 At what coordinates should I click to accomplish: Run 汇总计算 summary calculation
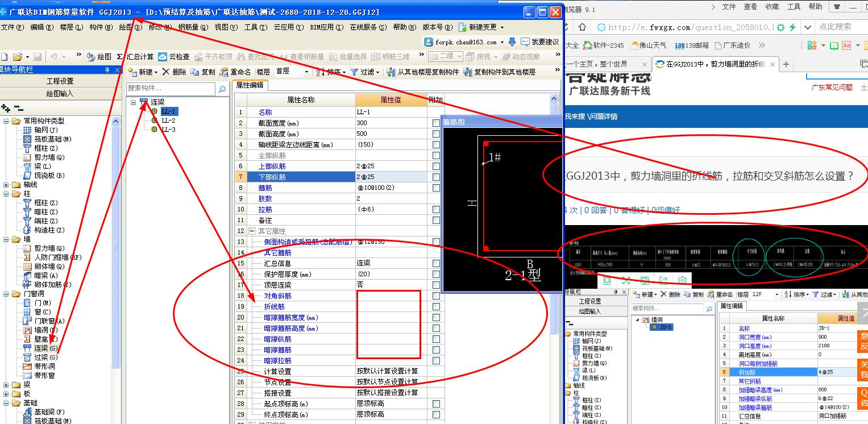tap(135, 57)
